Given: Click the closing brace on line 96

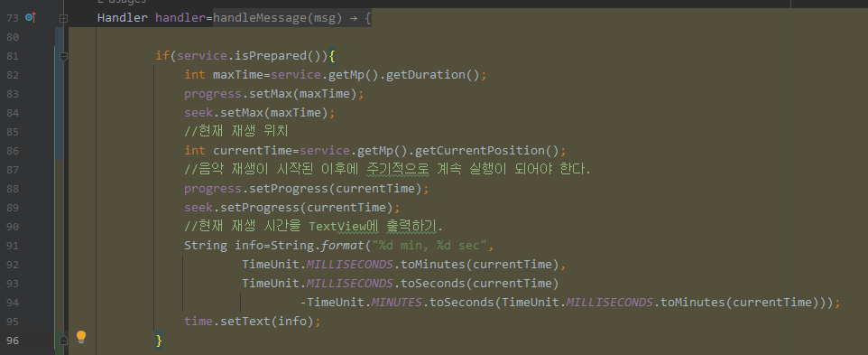Looking at the screenshot, I should click(159, 340).
